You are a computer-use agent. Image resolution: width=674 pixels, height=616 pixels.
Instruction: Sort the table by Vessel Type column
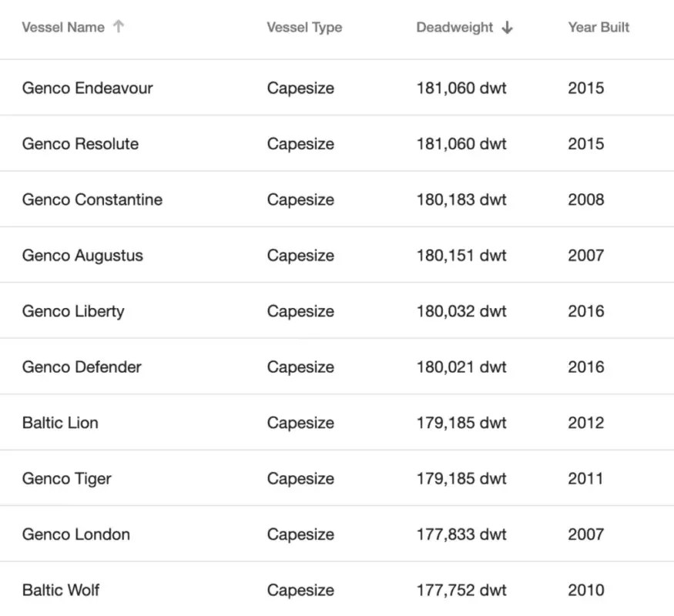pos(303,27)
